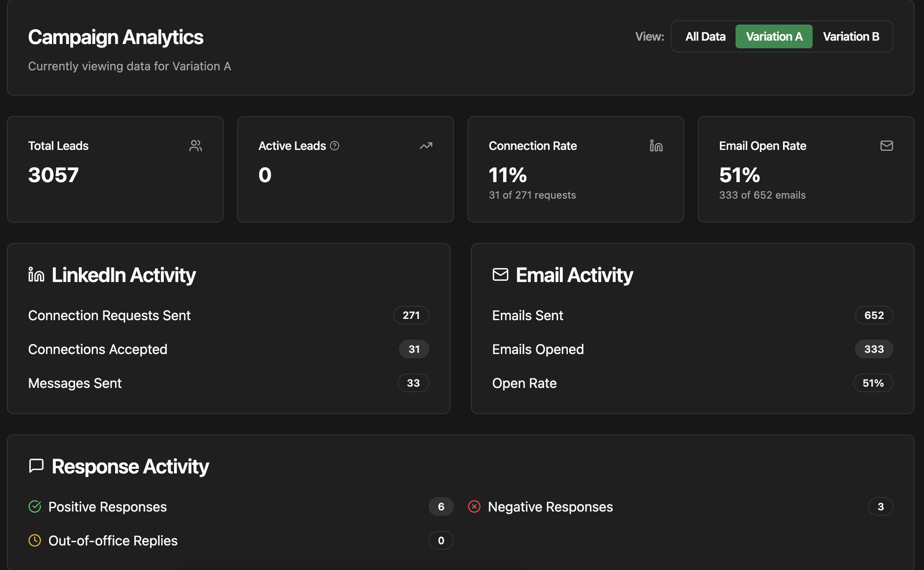924x570 pixels.
Task: Click the trending arrow icon in Active Leads
Action: coord(426,146)
